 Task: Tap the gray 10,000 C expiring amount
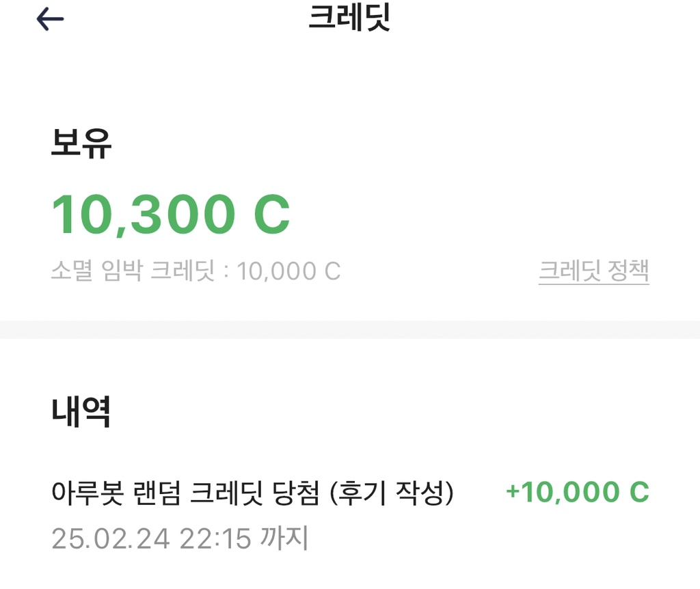coord(288,271)
